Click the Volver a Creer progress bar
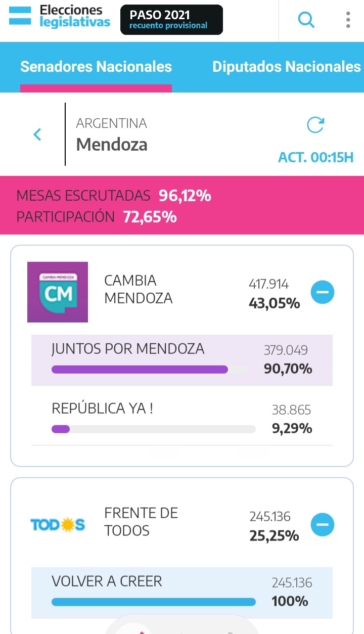Viewport: 364px width, 634px height. tap(153, 602)
